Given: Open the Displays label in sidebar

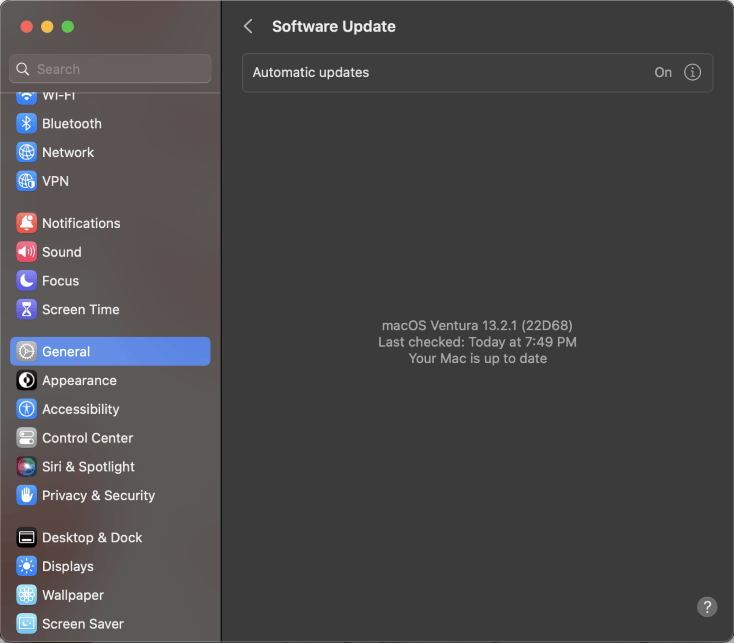Looking at the screenshot, I should click(68, 566).
